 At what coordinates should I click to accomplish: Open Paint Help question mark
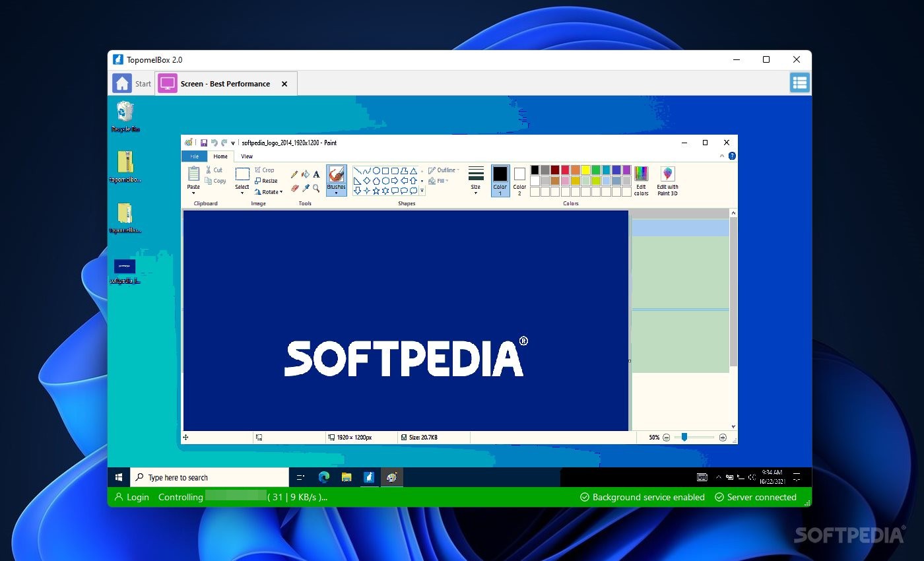pyautogui.click(x=732, y=156)
